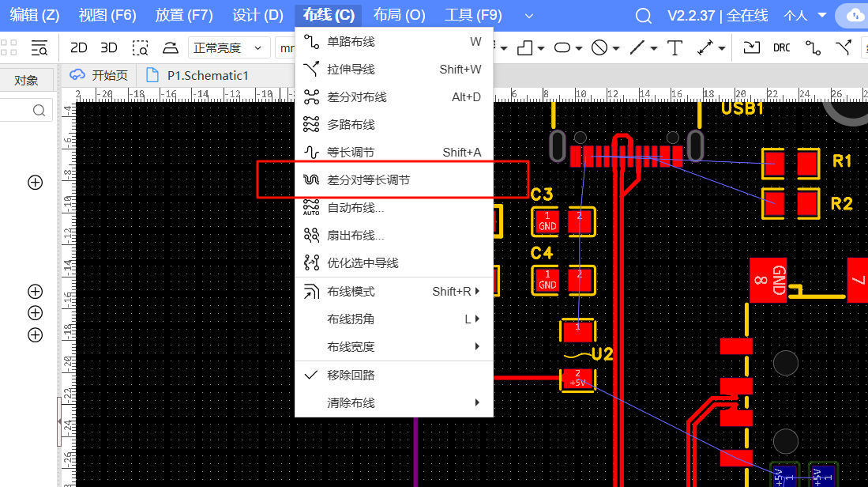Screen dimensions: 868x487
Task: Click the large GND pad 8
Action: tap(768, 281)
